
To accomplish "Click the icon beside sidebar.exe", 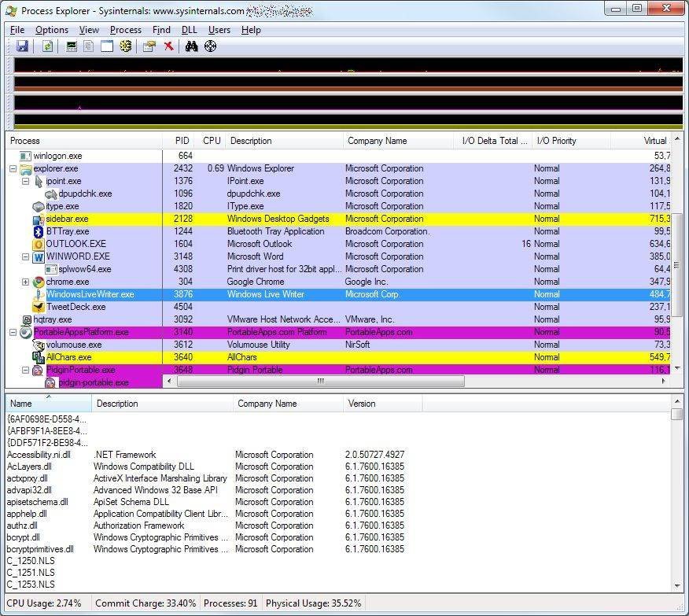I will tap(39, 219).
